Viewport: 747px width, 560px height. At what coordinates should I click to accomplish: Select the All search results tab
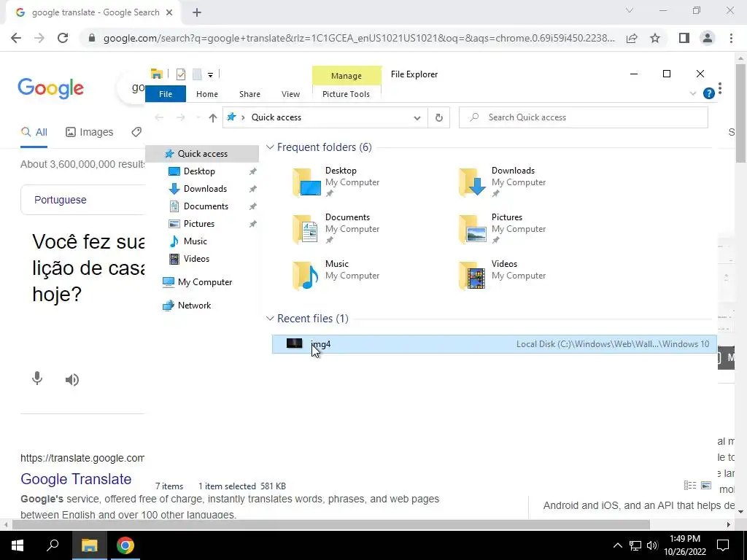[x=34, y=133]
